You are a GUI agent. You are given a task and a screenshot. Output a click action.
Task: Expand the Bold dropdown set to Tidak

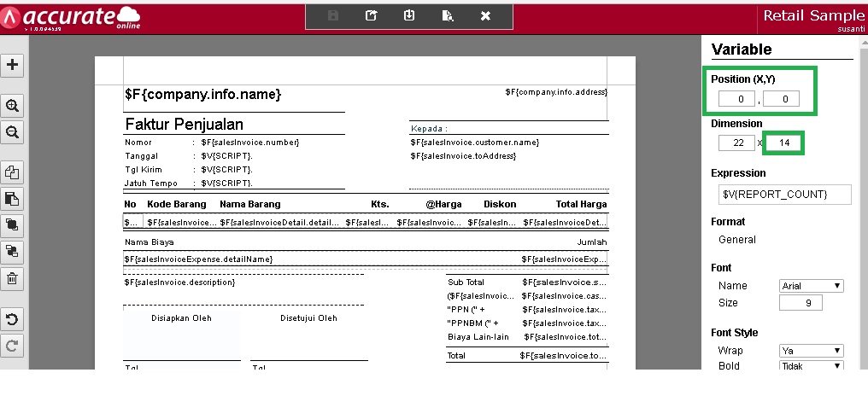click(x=811, y=365)
